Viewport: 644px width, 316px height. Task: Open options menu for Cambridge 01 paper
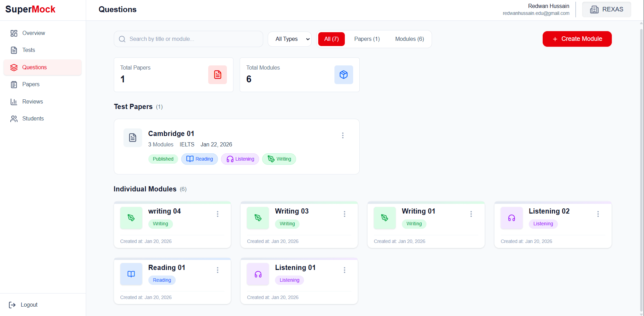(x=343, y=135)
